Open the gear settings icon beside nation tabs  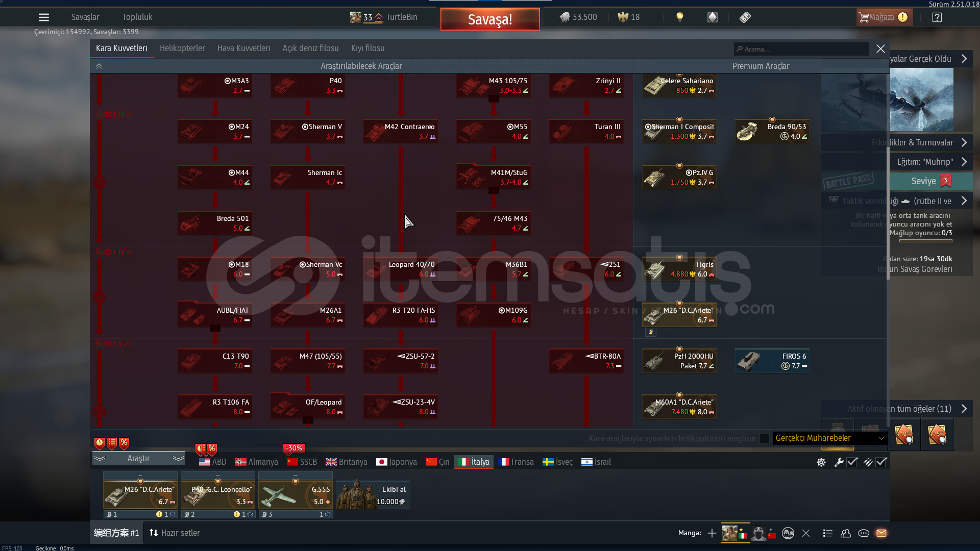(821, 462)
